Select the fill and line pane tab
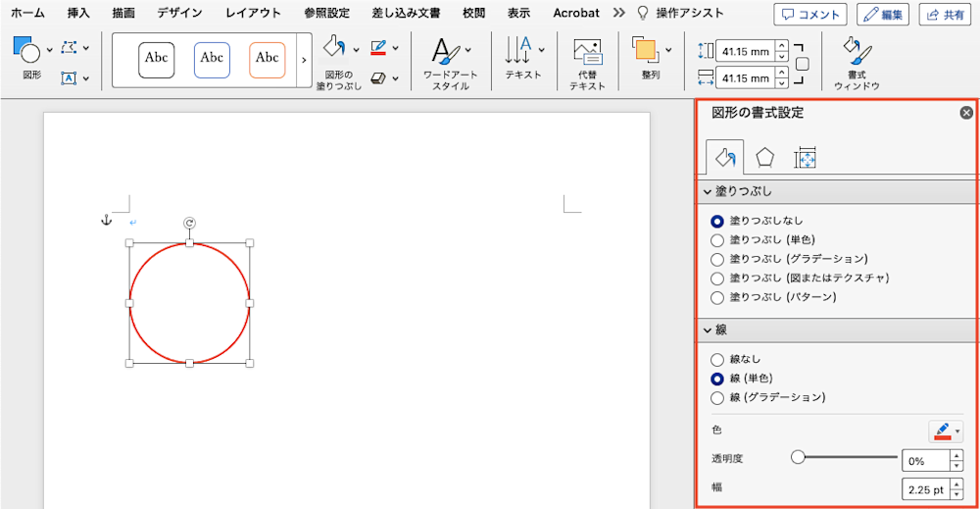 tap(725, 157)
